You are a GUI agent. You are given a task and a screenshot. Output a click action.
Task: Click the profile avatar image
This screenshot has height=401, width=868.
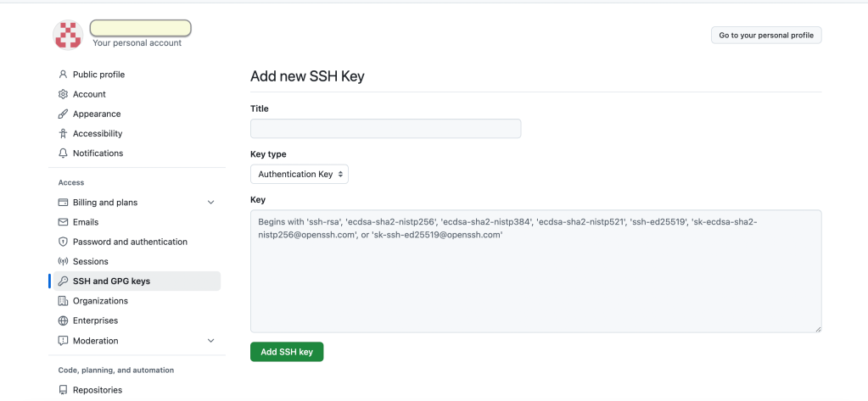point(68,35)
